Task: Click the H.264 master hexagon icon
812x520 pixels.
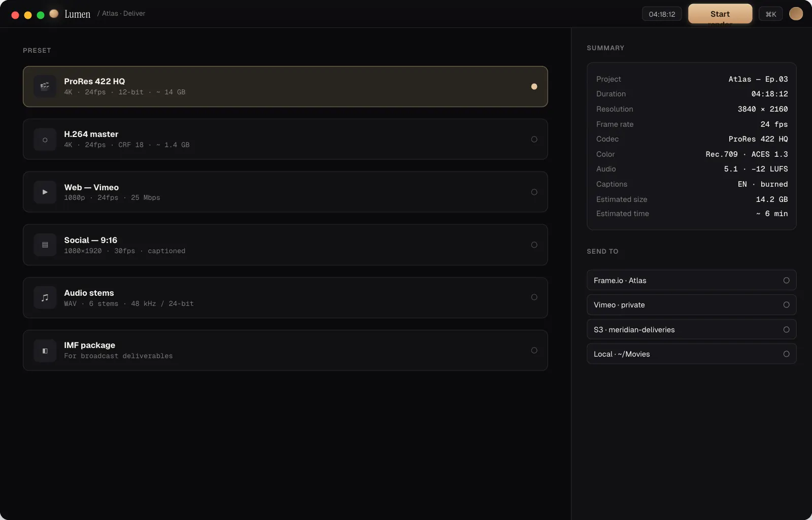Action: (45, 140)
